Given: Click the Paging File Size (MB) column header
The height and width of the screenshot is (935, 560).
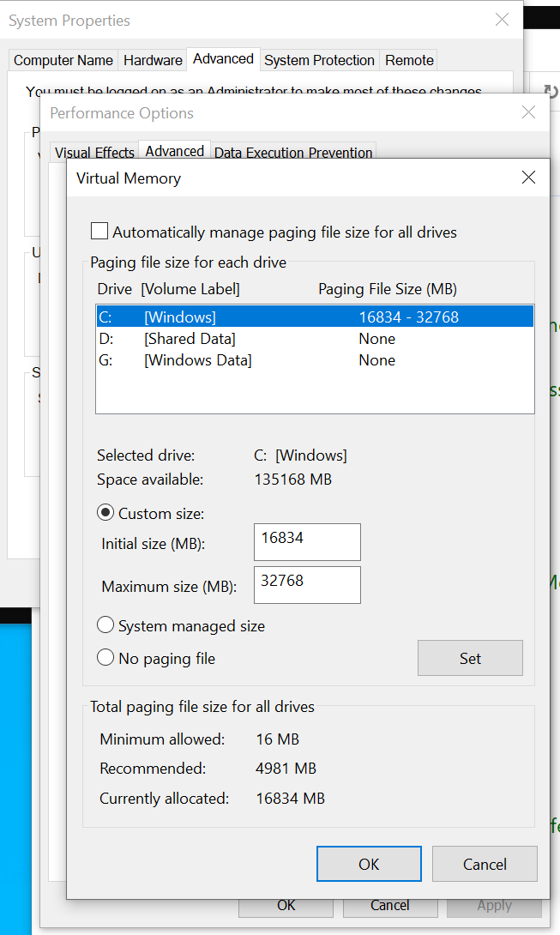Looking at the screenshot, I should coord(388,288).
